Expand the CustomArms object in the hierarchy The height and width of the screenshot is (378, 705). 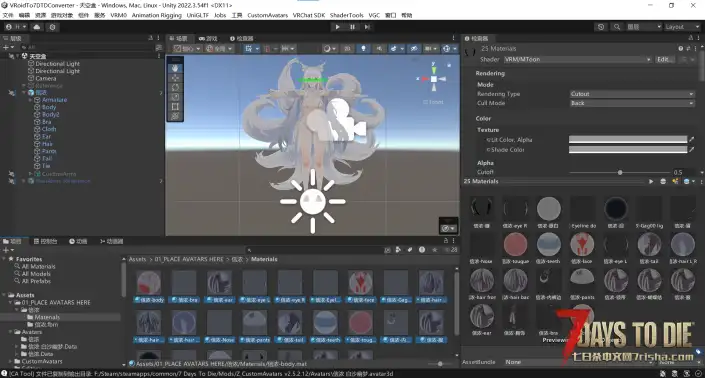click(x=31, y=173)
